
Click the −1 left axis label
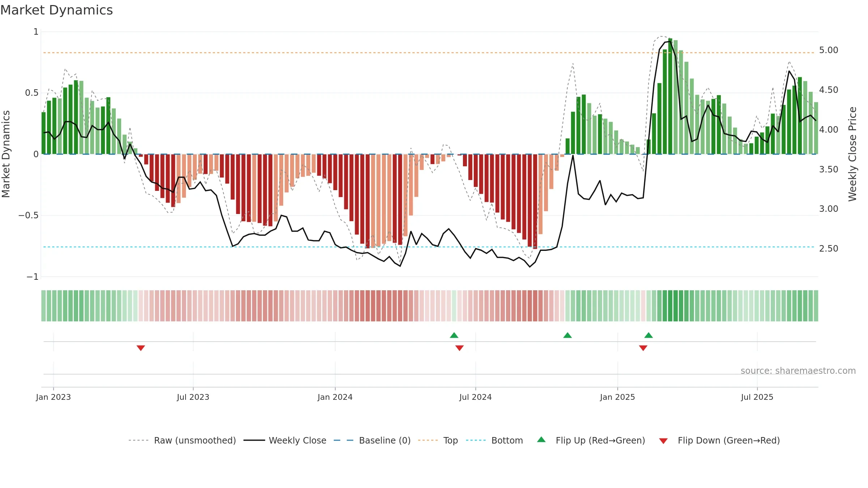coord(32,277)
